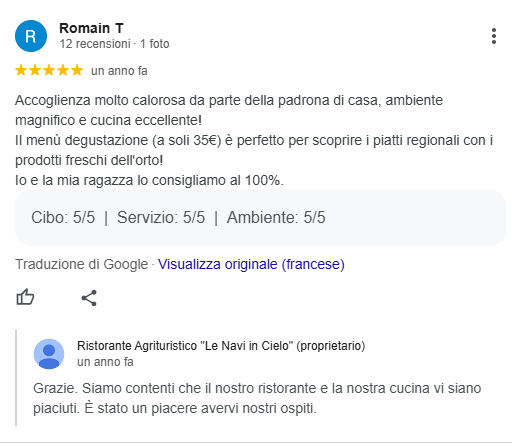This screenshot has width=512, height=443.
Task: Click the Ristorante Agrituristico owner name
Action: (x=221, y=346)
